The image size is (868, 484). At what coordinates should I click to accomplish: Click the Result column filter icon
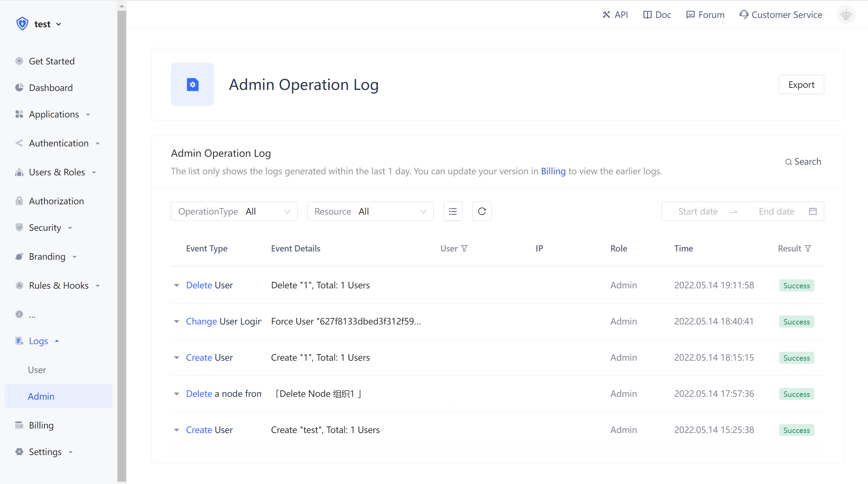tap(808, 248)
